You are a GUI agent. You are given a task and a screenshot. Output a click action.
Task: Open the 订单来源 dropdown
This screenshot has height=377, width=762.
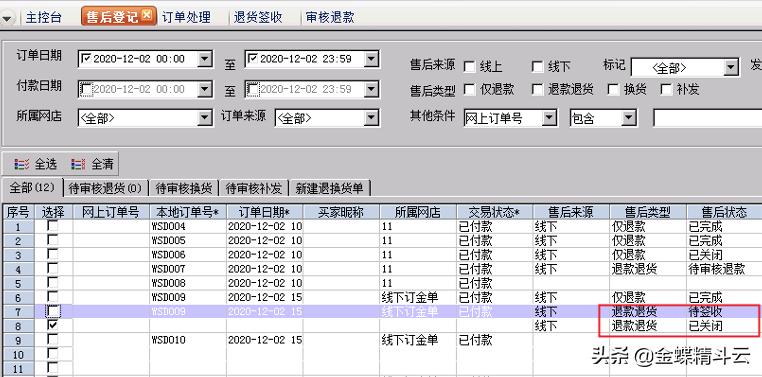coord(371,118)
